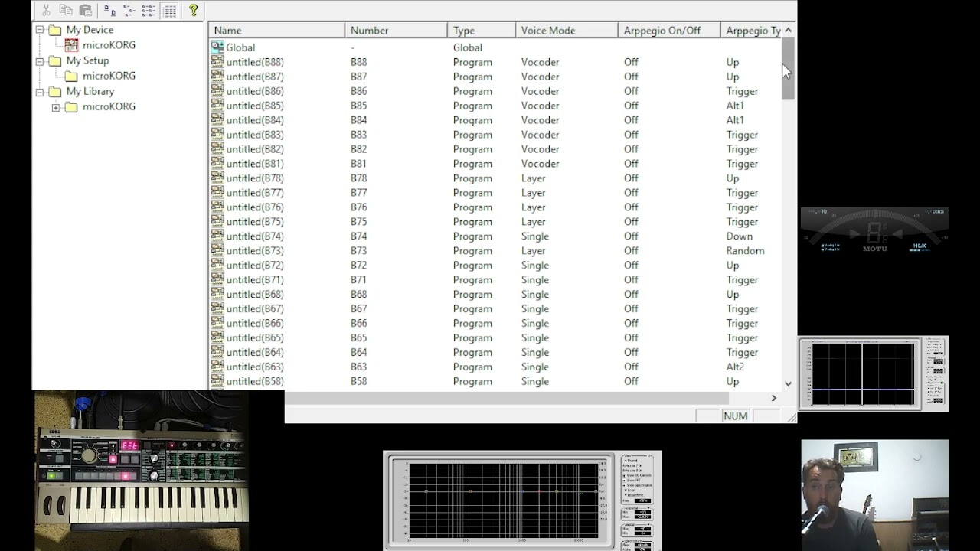
Task: Click the horizontal scrollbar thumb
Action: (506, 398)
